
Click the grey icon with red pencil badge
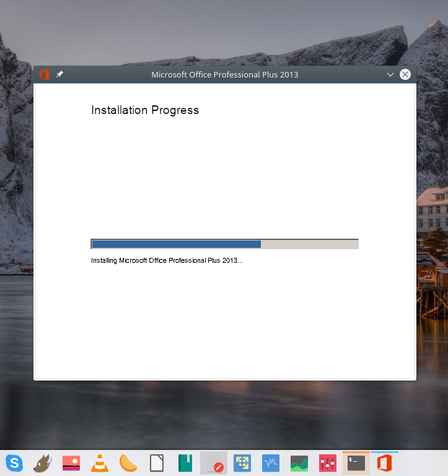(x=214, y=463)
